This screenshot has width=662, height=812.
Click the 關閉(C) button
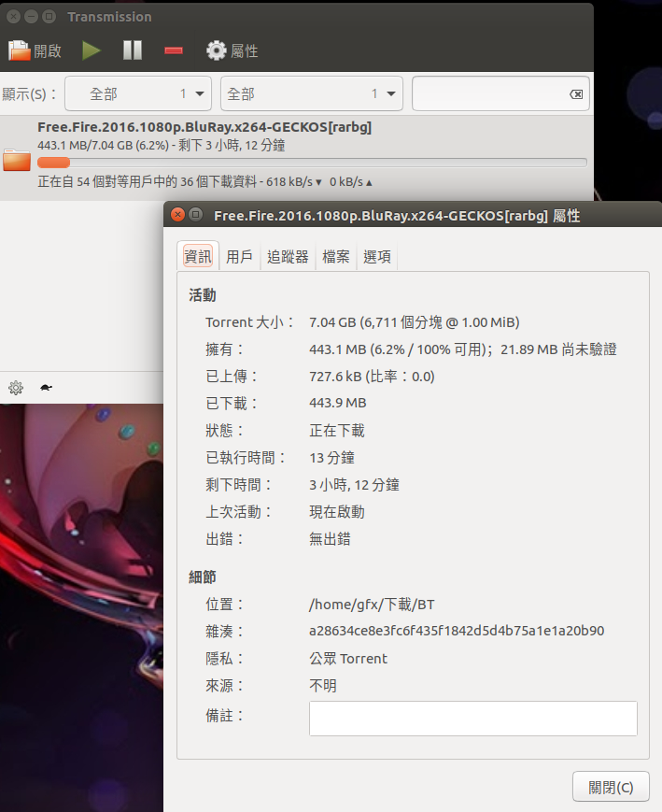611,787
